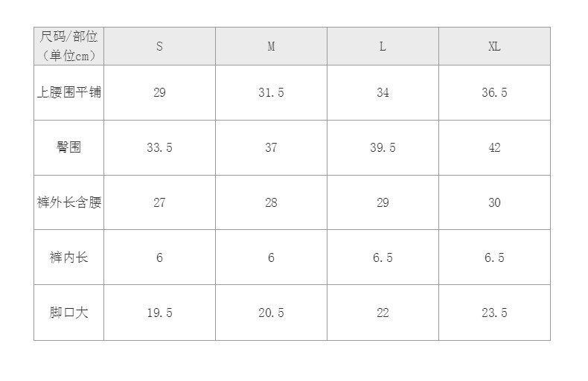588x381 pixels.
Task: Click the 尺码/部位 header cell
Action: [x=68, y=46]
